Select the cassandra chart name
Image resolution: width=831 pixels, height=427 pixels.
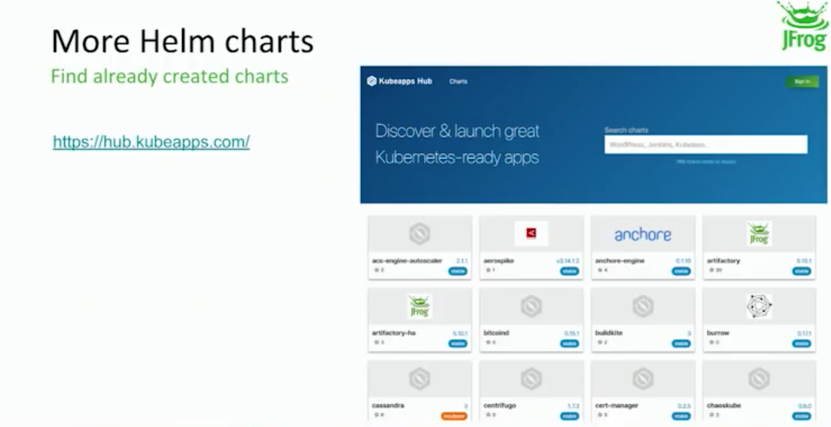click(x=388, y=406)
